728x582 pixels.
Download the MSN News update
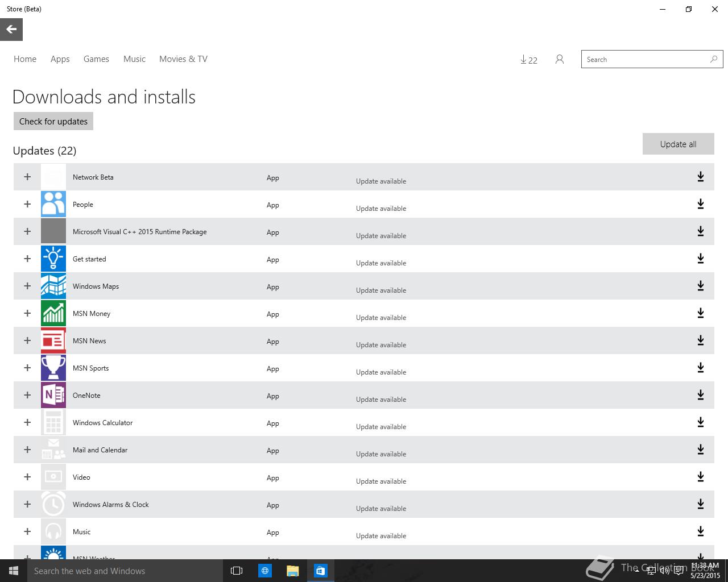point(701,340)
